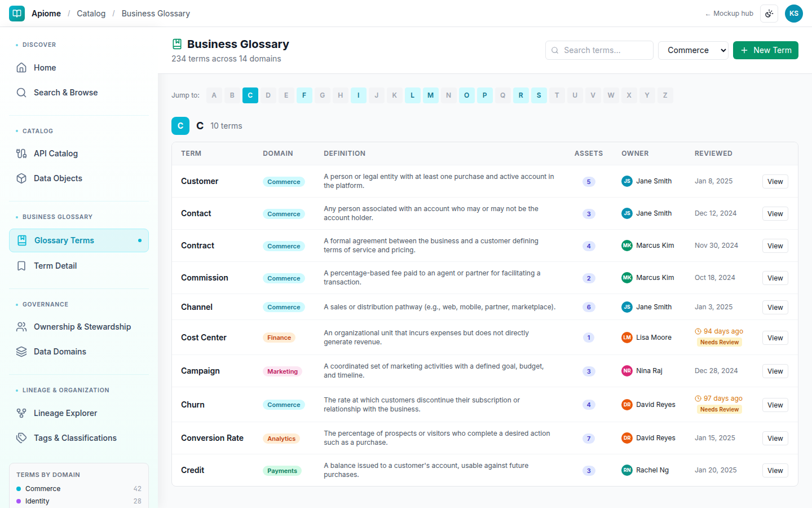The height and width of the screenshot is (508, 812).
Task: Click assets count 6 in Channel row
Action: click(589, 307)
